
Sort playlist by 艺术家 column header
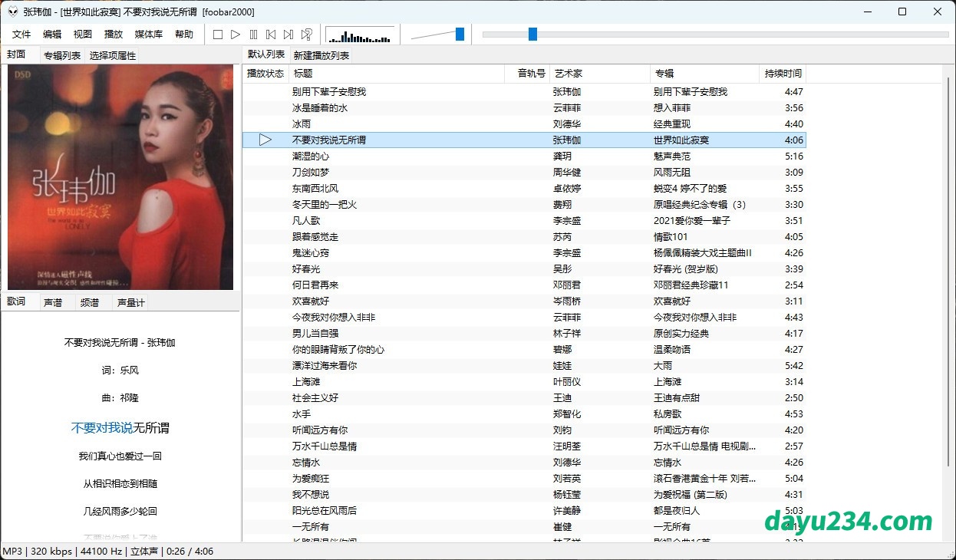[x=569, y=74]
